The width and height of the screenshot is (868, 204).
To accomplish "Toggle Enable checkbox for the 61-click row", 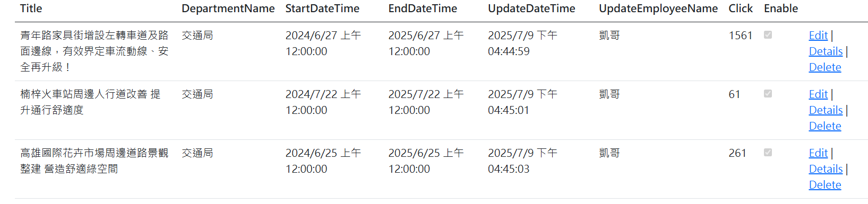I will point(768,94).
